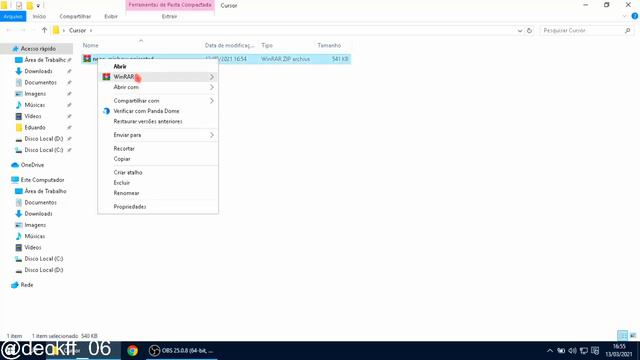
Task: Switch to the Início ribbon tab
Action: pyautogui.click(x=39, y=16)
